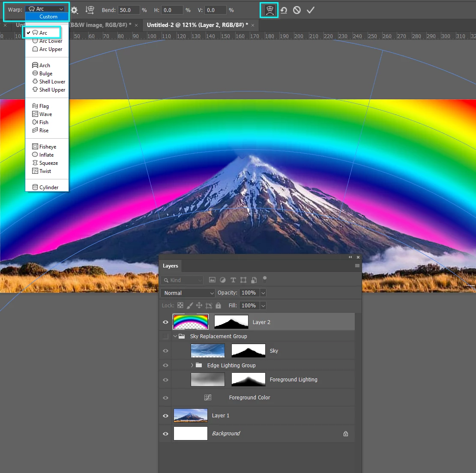Viewport: 476px width, 473px height.
Task: Filter layers by shape layer icon
Action: 243,280
